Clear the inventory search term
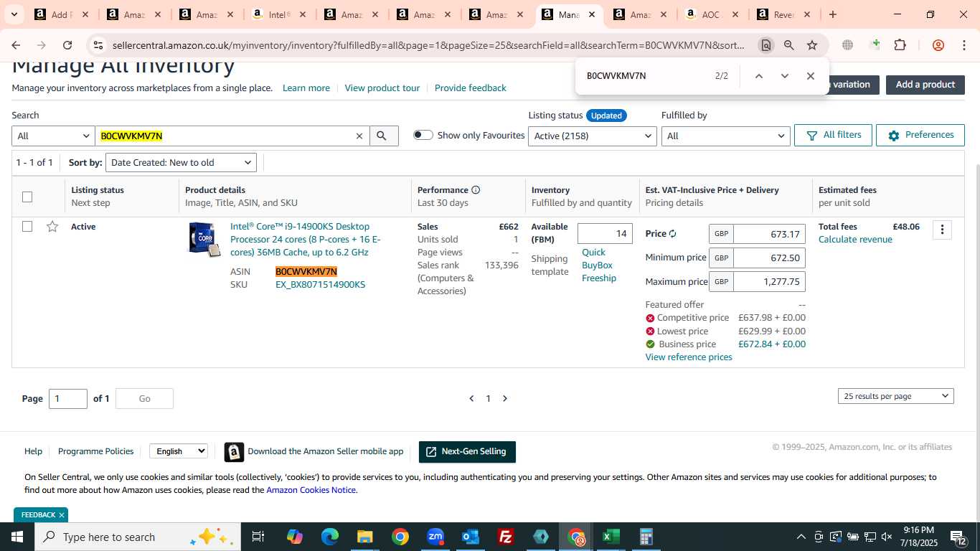Image resolution: width=980 pixels, height=551 pixels. pos(359,136)
